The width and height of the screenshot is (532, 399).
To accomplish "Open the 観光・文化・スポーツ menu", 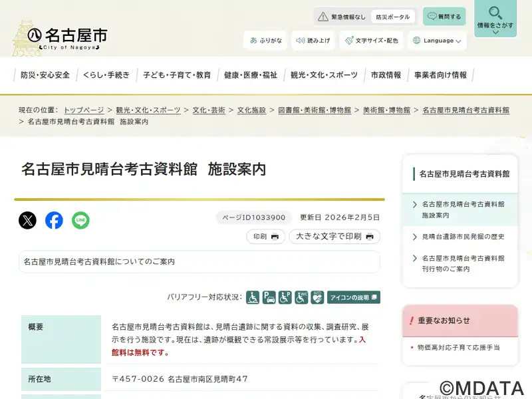I will click(324, 75).
